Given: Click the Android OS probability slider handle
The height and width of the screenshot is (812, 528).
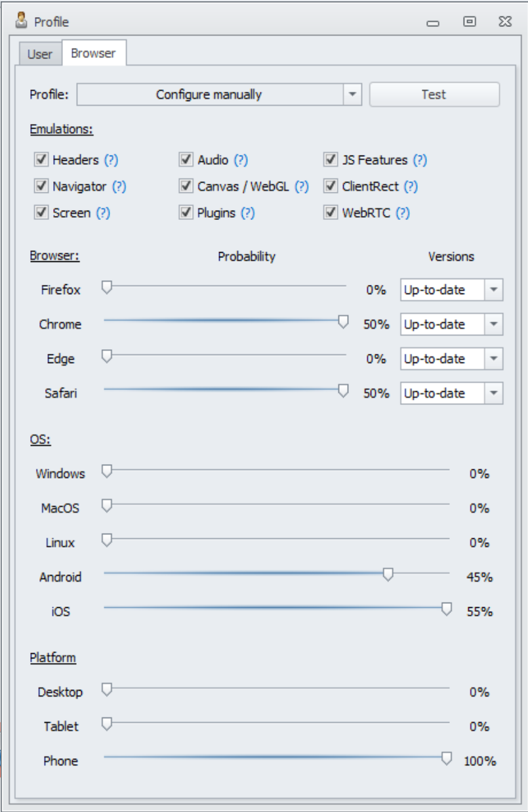Looking at the screenshot, I should pos(388,575).
